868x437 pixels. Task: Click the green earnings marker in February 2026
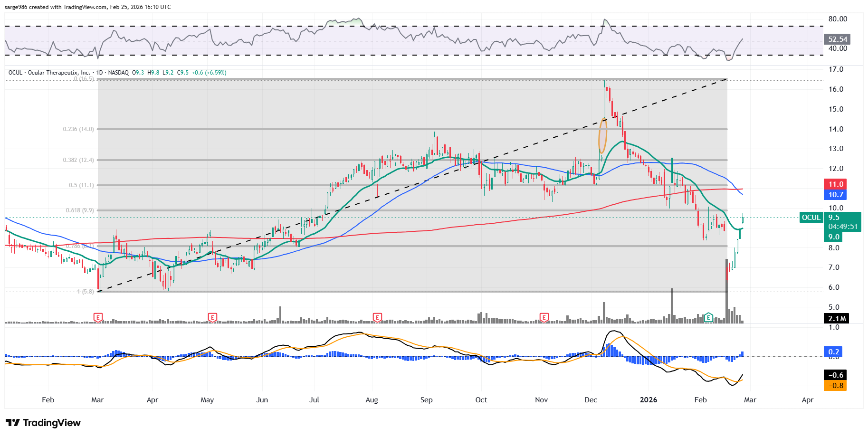(x=708, y=317)
